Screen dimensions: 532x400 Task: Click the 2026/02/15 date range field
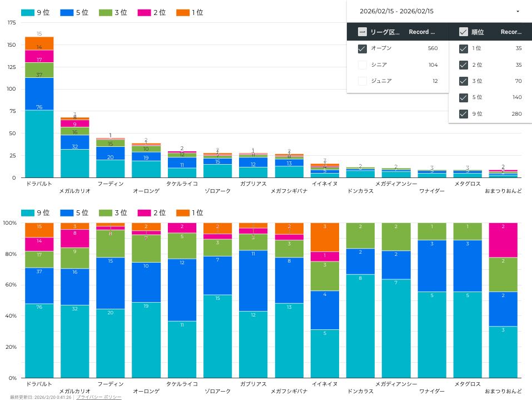pos(396,11)
